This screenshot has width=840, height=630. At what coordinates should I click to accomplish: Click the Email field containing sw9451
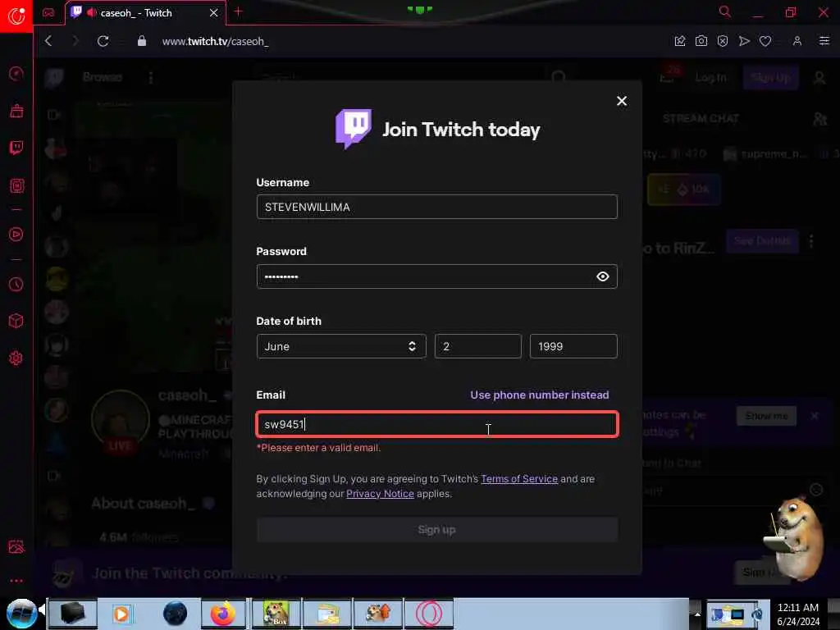(x=436, y=424)
